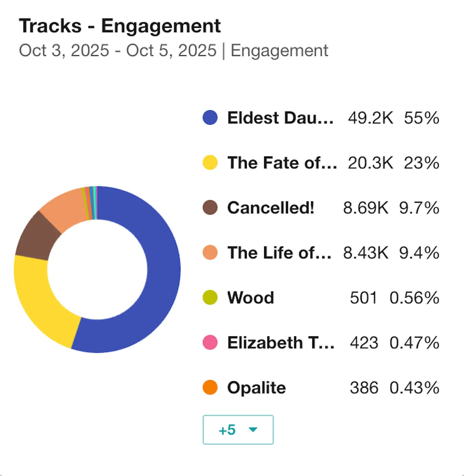This screenshot has height=476, width=464.
Task: Click the peach Life of legend dot
Action: (210, 253)
